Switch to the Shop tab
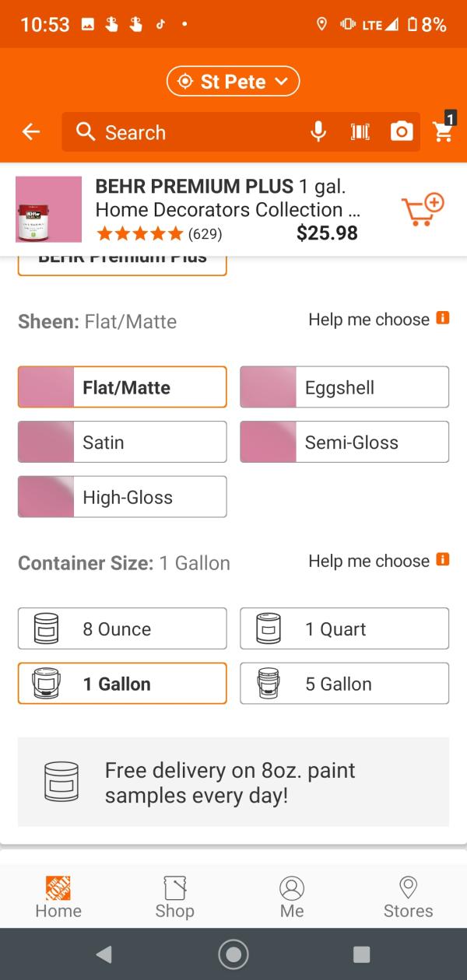The image size is (467, 980). coord(174,897)
